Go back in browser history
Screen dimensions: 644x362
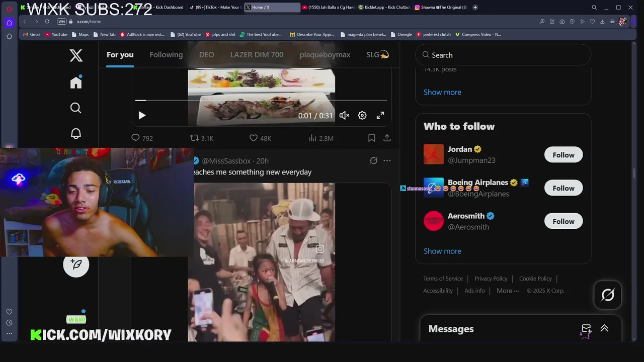(x=24, y=22)
